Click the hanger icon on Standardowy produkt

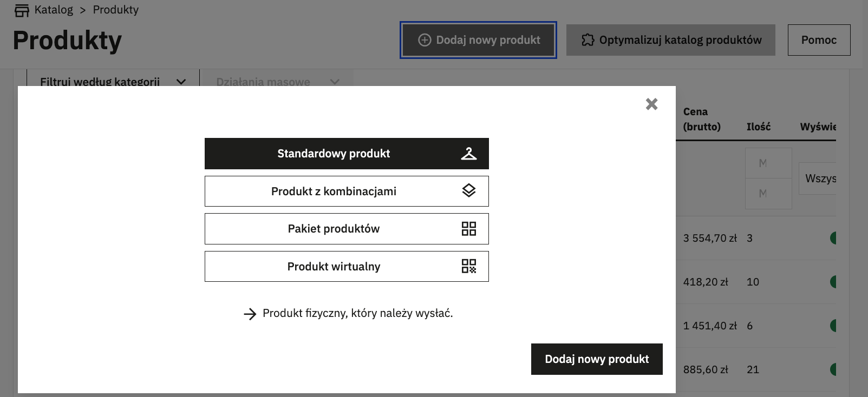coord(469,154)
